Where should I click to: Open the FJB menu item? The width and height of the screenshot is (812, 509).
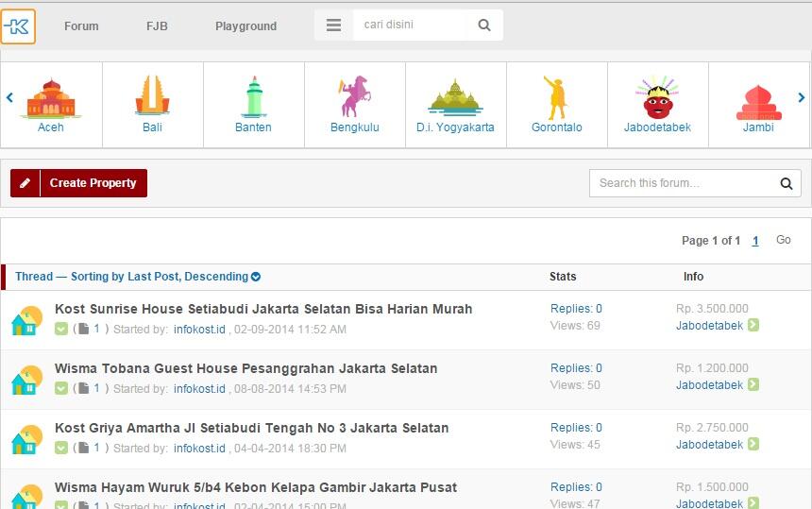point(157,25)
